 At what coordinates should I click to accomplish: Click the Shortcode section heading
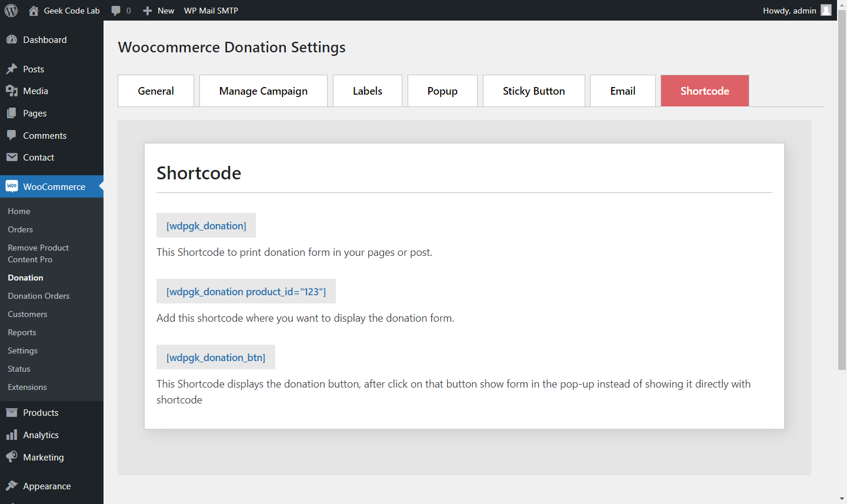[x=199, y=173]
